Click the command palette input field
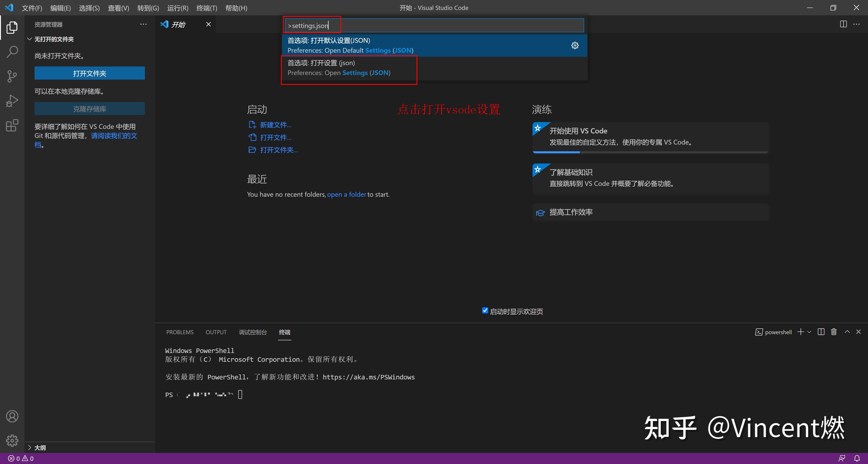 [x=434, y=25]
